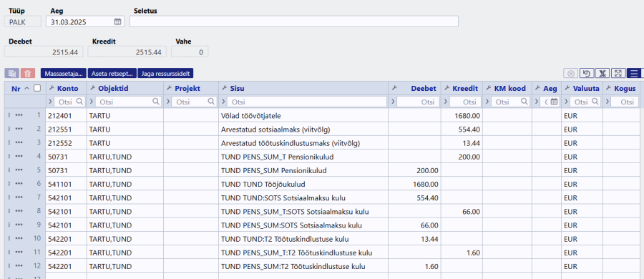
Task: Select Deebet cell 1.60 in row 12
Action: click(x=414, y=266)
